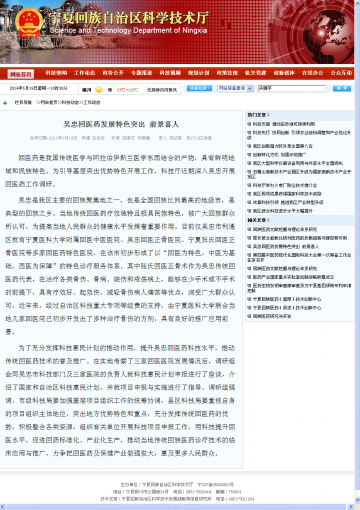Click the 热门文章 section header
This screenshot has width=360, height=510.
[x=258, y=115]
